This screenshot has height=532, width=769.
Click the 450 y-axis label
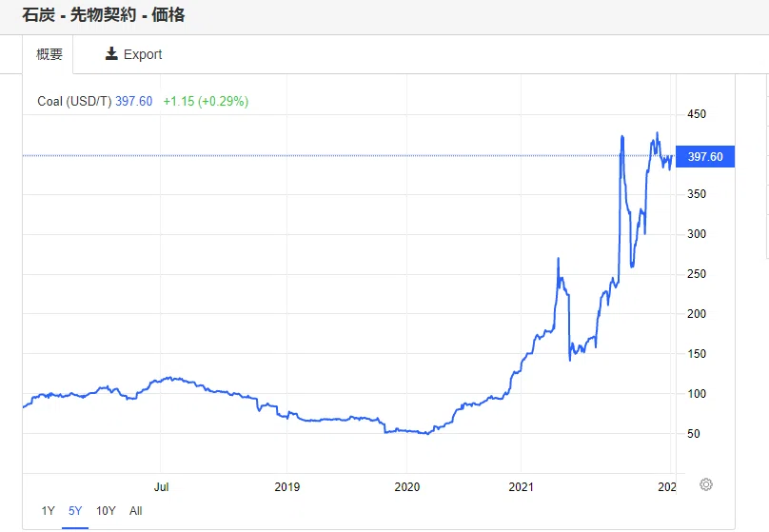point(697,114)
